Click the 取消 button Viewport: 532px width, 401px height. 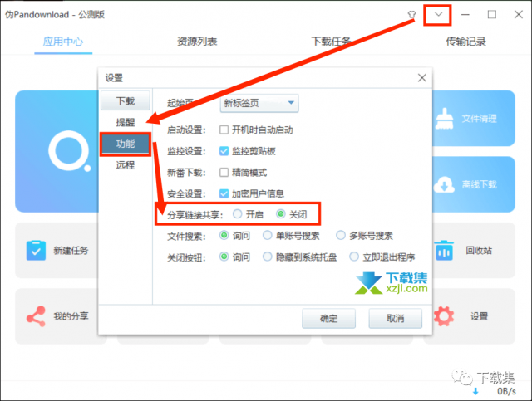396,318
